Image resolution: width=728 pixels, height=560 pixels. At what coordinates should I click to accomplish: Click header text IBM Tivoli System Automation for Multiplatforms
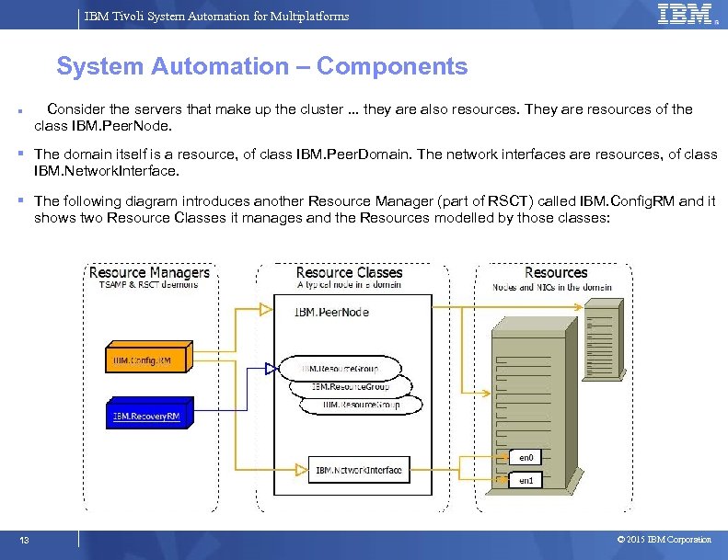tap(216, 17)
